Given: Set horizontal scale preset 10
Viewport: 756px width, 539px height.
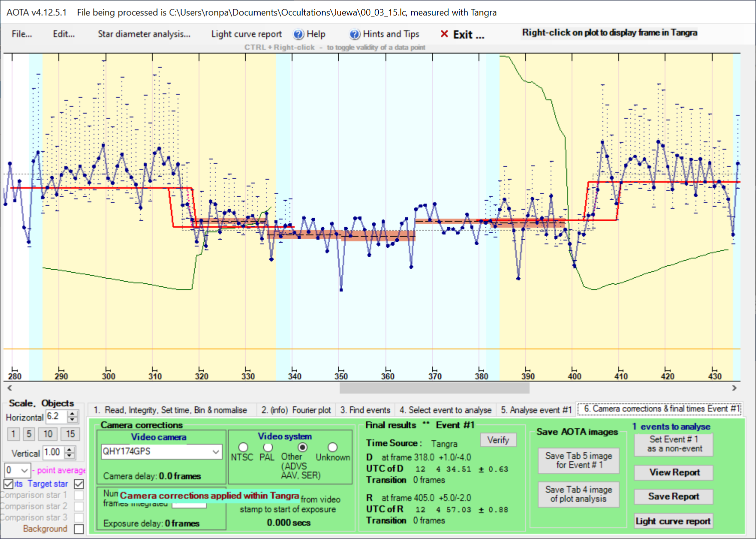Looking at the screenshot, I should 48,434.
